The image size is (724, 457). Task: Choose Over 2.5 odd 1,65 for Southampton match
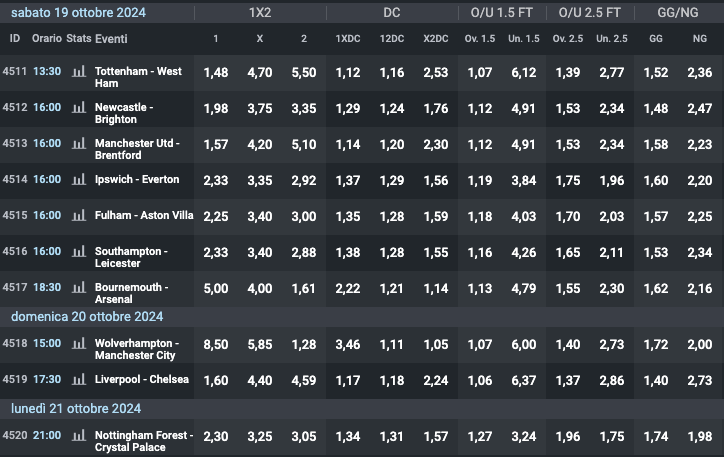coord(568,253)
